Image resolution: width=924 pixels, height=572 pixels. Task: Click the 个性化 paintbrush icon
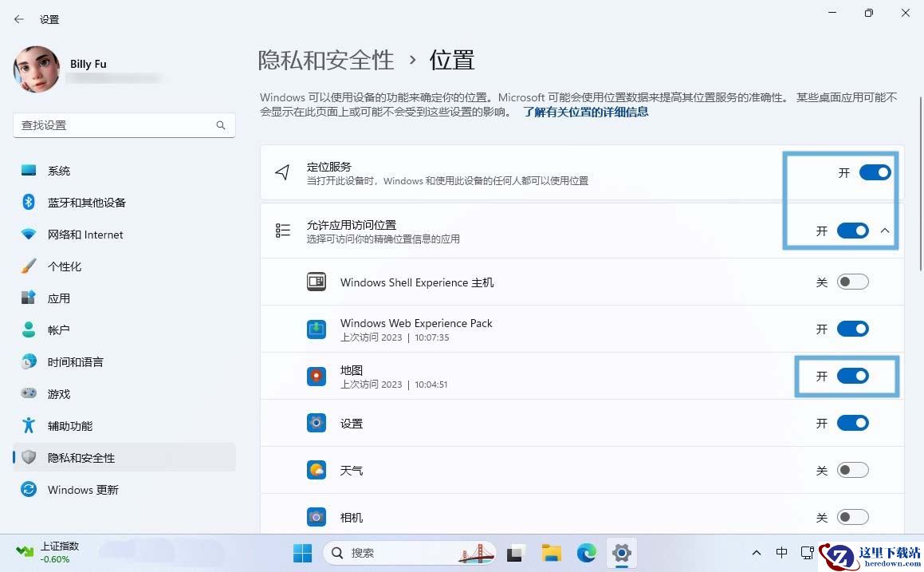28,266
